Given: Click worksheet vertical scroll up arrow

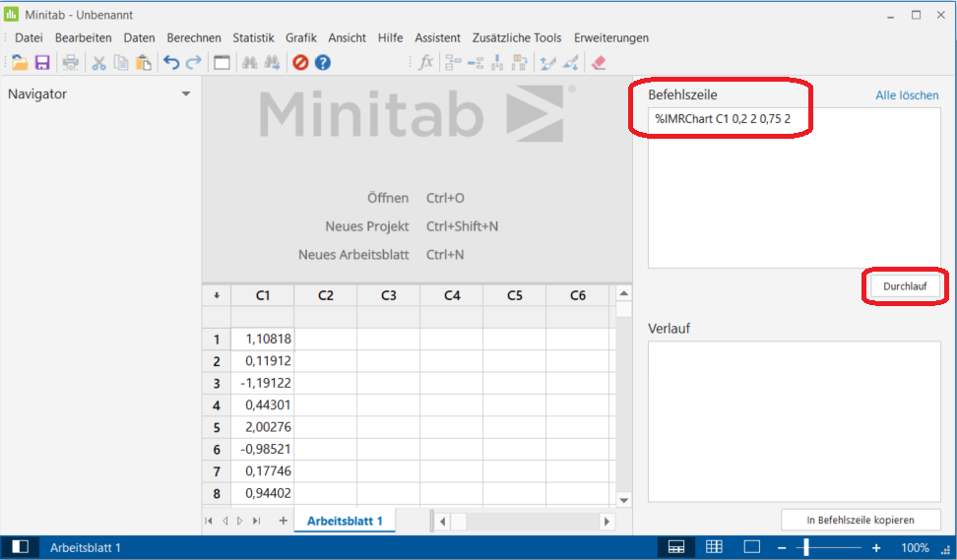Looking at the screenshot, I should click(624, 293).
